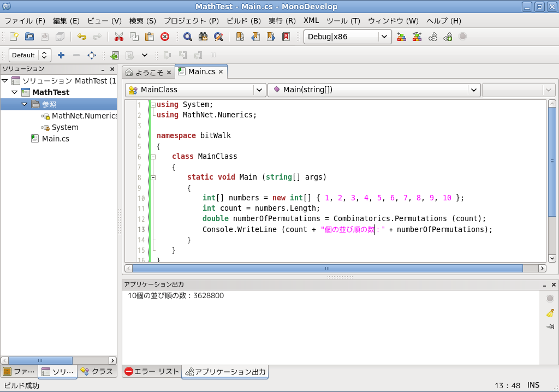Click the Save file toolbar icon

[x=45, y=37]
